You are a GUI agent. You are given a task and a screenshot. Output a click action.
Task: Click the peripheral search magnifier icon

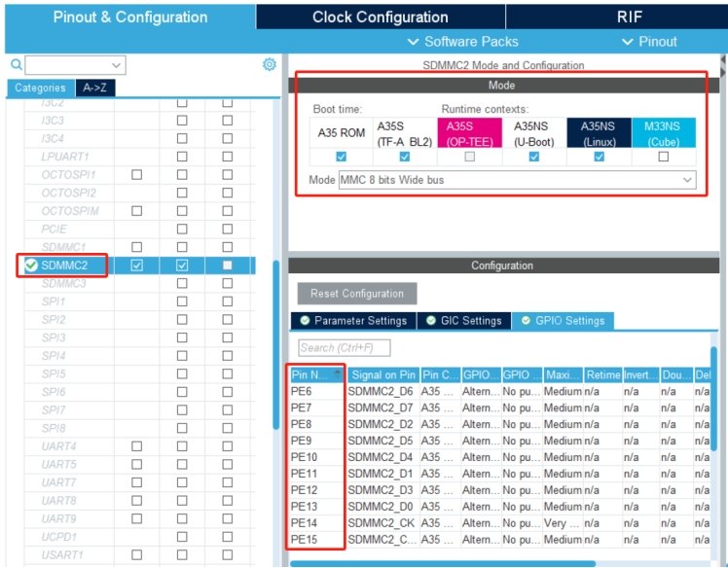coord(16,65)
